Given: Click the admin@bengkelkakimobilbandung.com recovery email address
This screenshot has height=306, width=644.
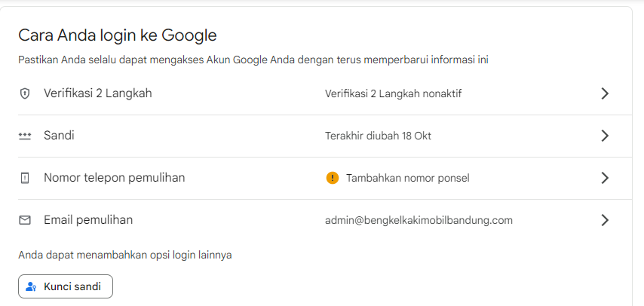Looking at the screenshot, I should coord(419,221).
